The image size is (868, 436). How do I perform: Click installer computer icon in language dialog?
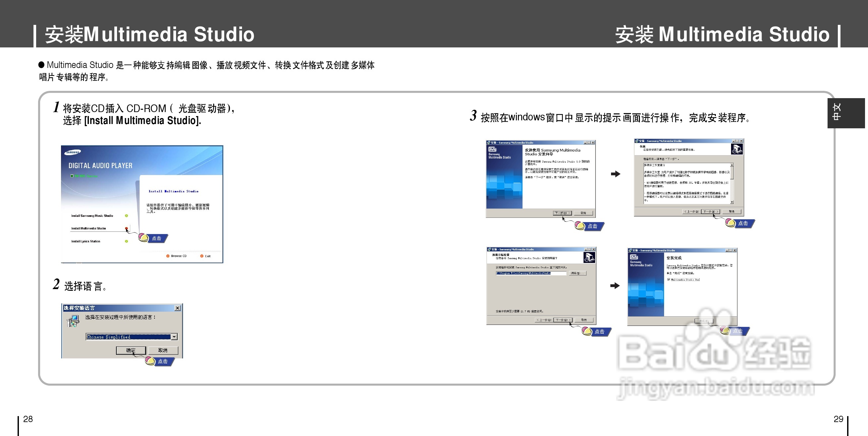(73, 321)
